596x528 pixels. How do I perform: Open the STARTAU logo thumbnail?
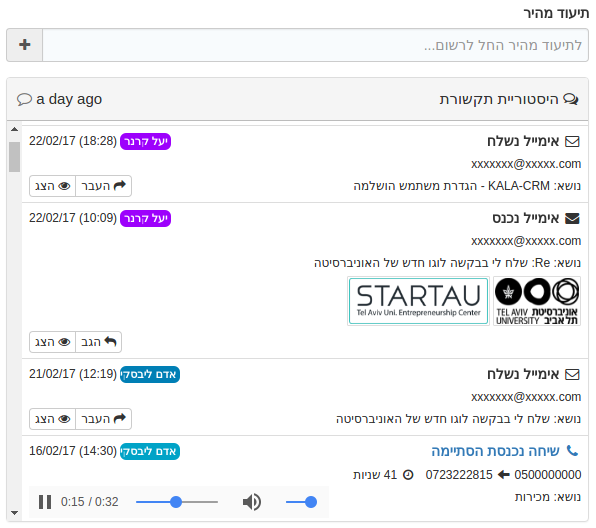coord(418,301)
